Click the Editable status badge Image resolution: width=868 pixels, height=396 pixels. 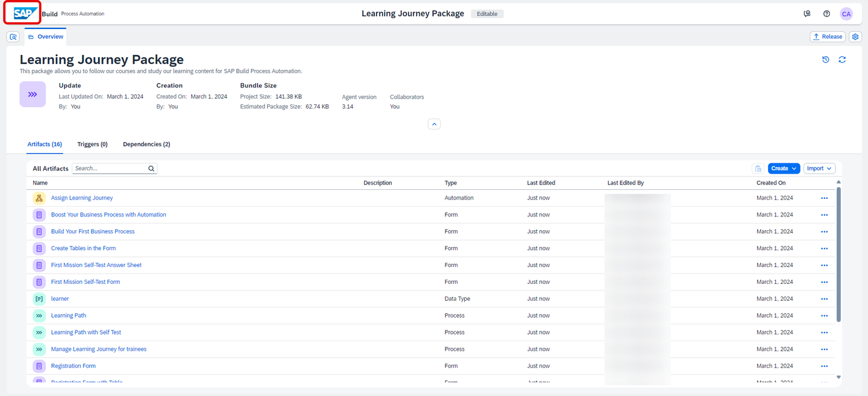pos(487,14)
